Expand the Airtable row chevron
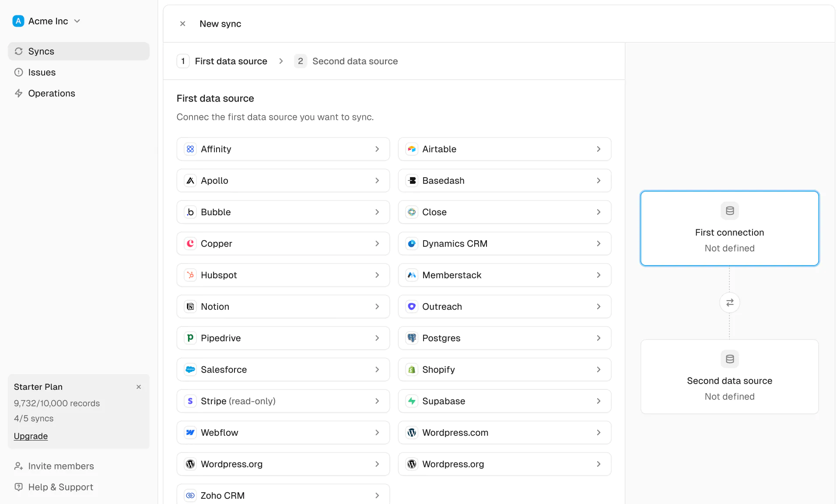Screen dimensions: 840x504 [x=598, y=149]
